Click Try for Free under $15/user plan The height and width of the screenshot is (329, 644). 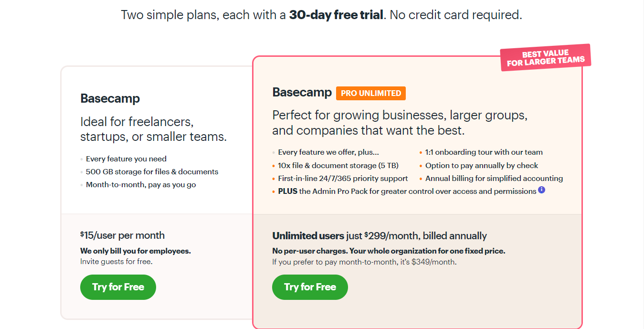tap(118, 287)
